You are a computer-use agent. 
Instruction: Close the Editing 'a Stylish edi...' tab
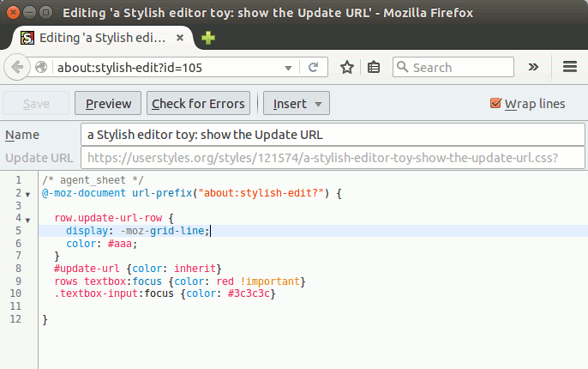coord(180,38)
